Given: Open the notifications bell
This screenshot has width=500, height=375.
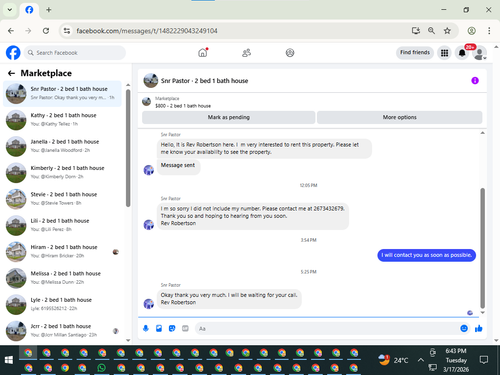Looking at the screenshot, I should 462,53.
